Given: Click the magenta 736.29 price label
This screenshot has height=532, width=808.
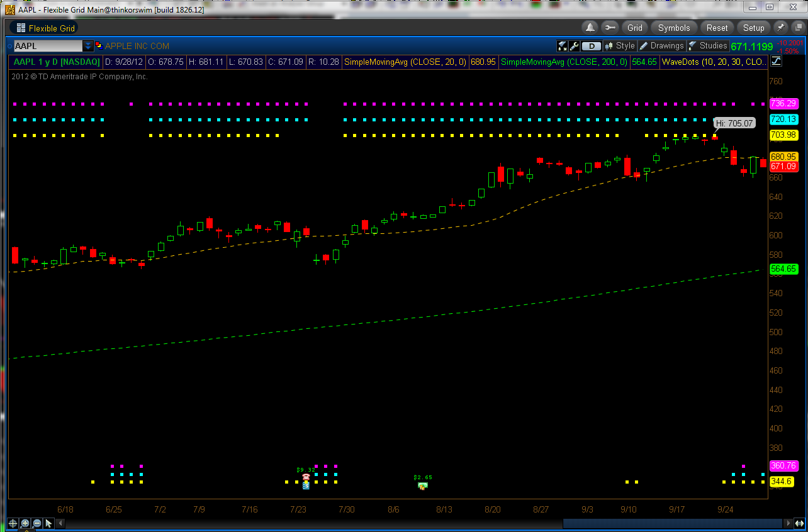Looking at the screenshot, I should tap(783, 103).
